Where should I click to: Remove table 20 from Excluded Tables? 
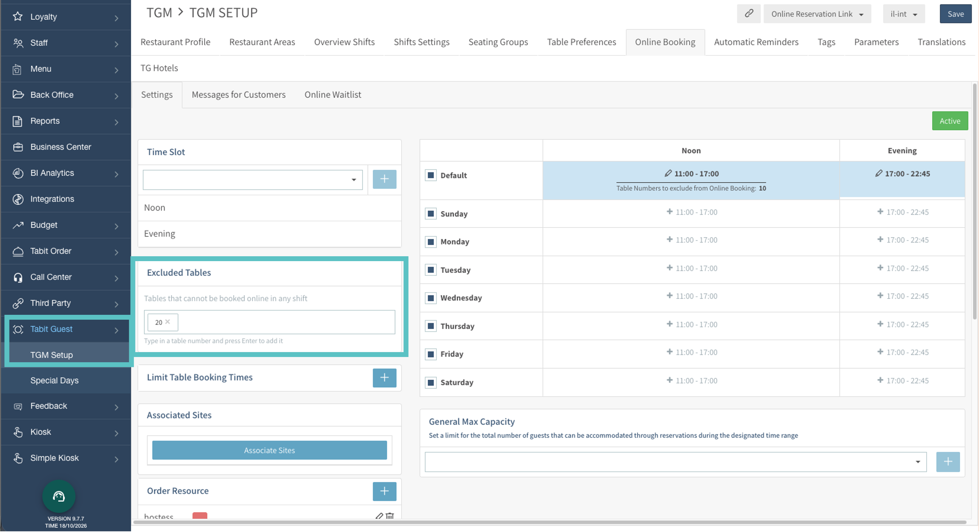tap(167, 322)
